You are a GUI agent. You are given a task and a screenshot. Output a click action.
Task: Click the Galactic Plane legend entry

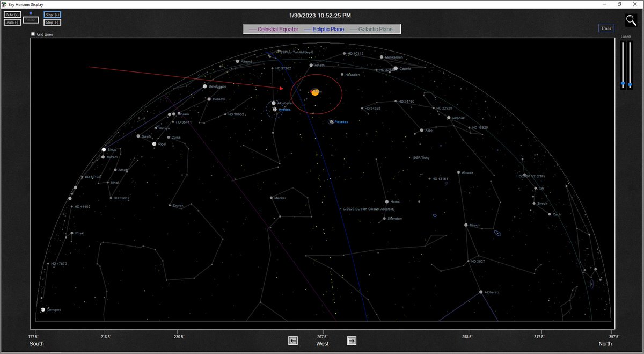[371, 29]
